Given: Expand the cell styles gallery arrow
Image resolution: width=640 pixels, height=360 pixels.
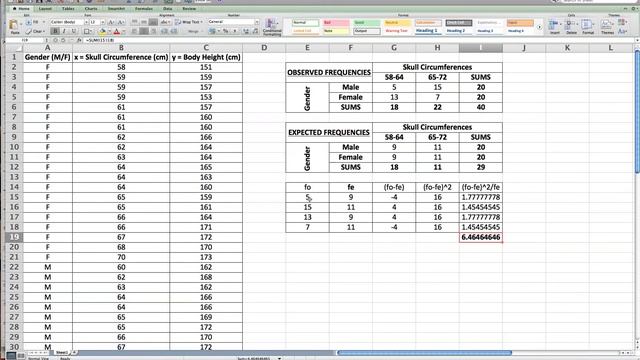Looking at the screenshot, I should (x=539, y=27).
